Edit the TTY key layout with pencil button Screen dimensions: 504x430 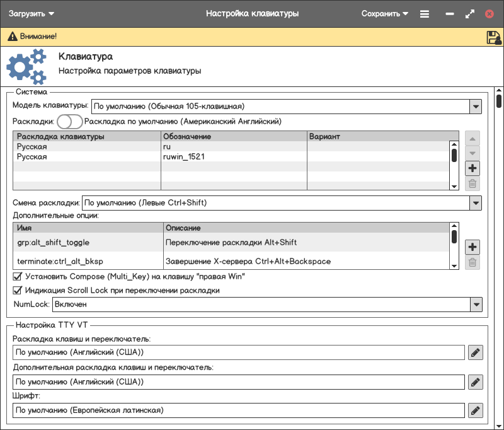click(x=476, y=352)
